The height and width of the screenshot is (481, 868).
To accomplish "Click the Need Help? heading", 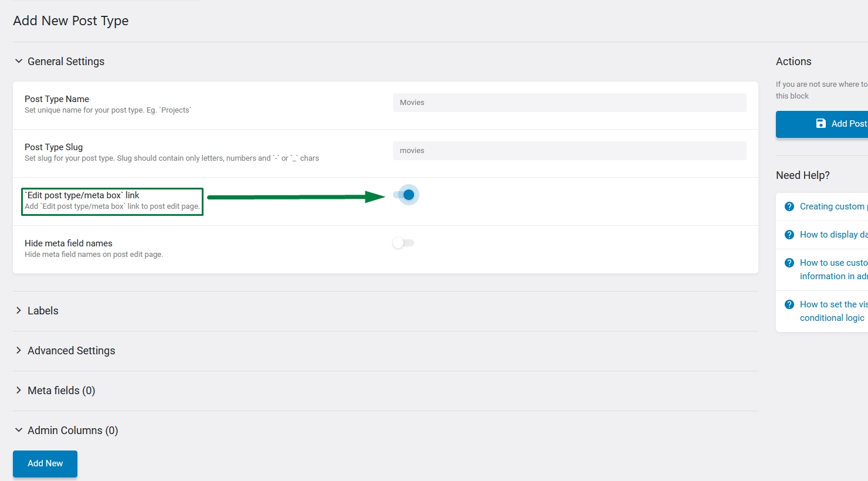I will click(x=803, y=175).
